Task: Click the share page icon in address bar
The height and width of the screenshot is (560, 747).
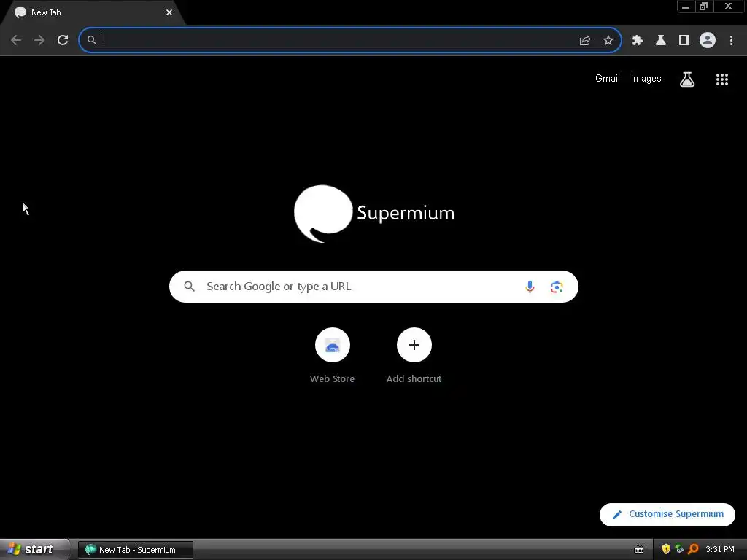Action: [x=585, y=41]
